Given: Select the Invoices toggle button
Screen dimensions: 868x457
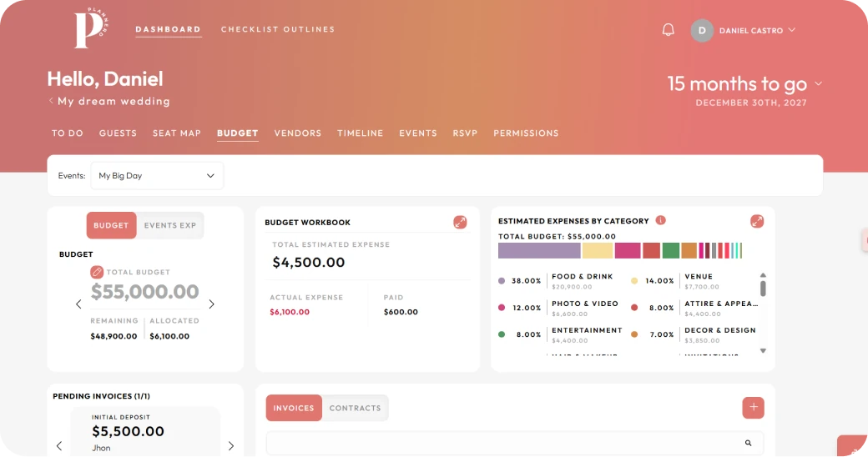Looking at the screenshot, I should [294, 408].
